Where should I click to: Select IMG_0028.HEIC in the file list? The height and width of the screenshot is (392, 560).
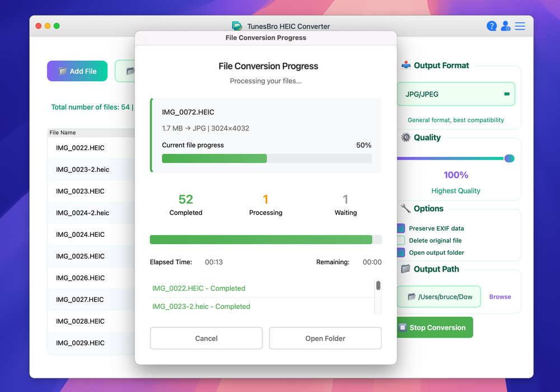91,321
